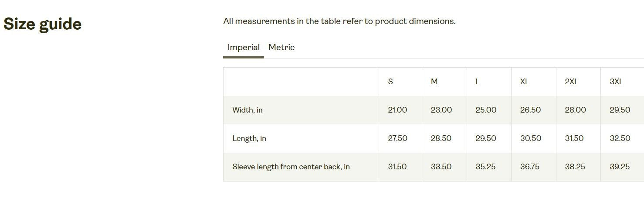Click the XL size column header
Screen dimensions: 644x216
525,82
